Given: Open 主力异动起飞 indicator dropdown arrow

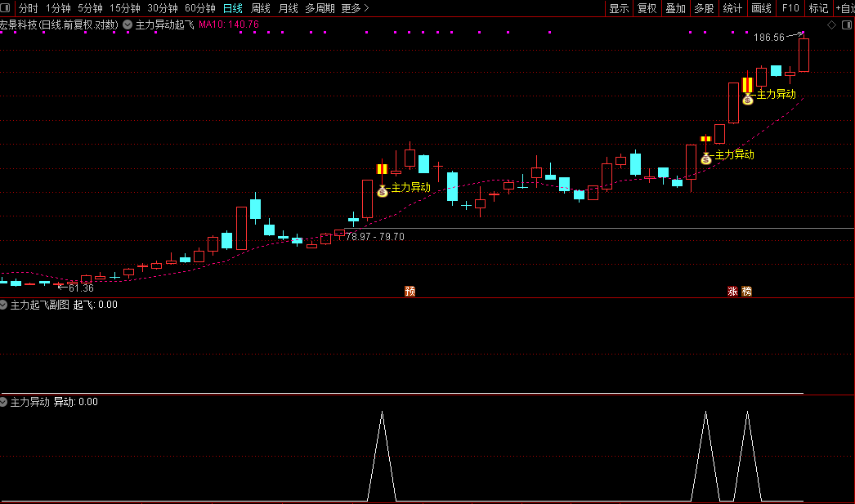Looking at the screenshot, I should point(128,25).
